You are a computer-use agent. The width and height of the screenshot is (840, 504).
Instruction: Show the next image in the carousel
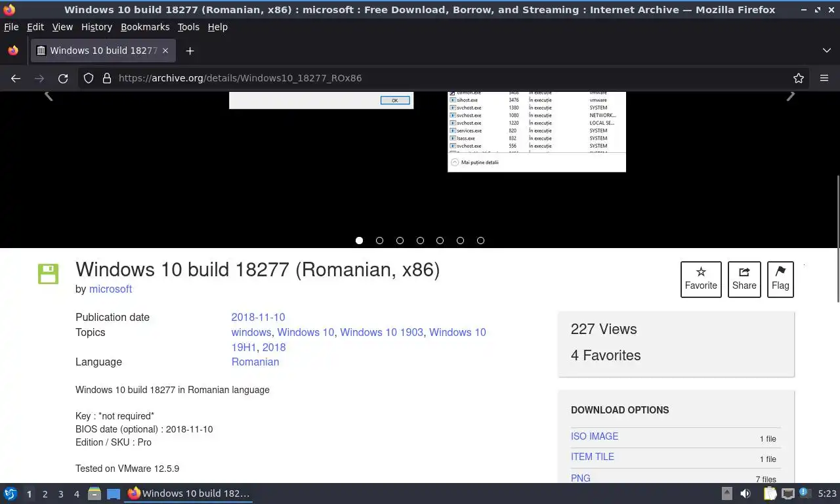click(x=791, y=96)
